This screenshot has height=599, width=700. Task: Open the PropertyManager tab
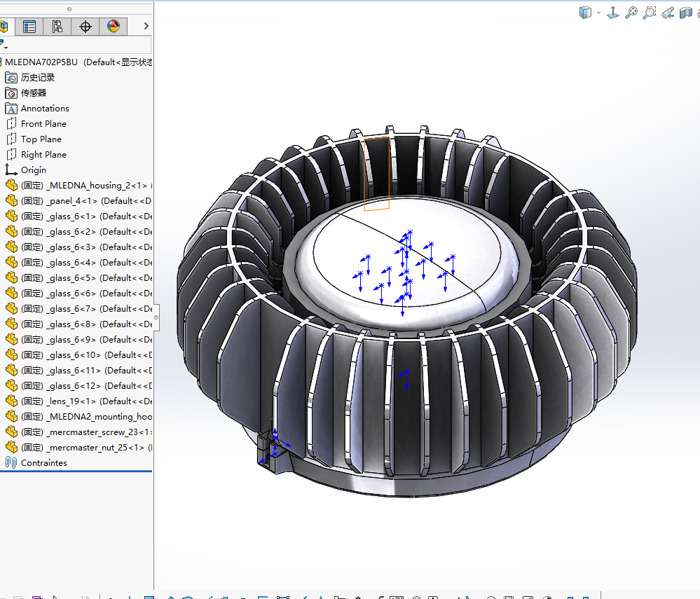coord(29,27)
